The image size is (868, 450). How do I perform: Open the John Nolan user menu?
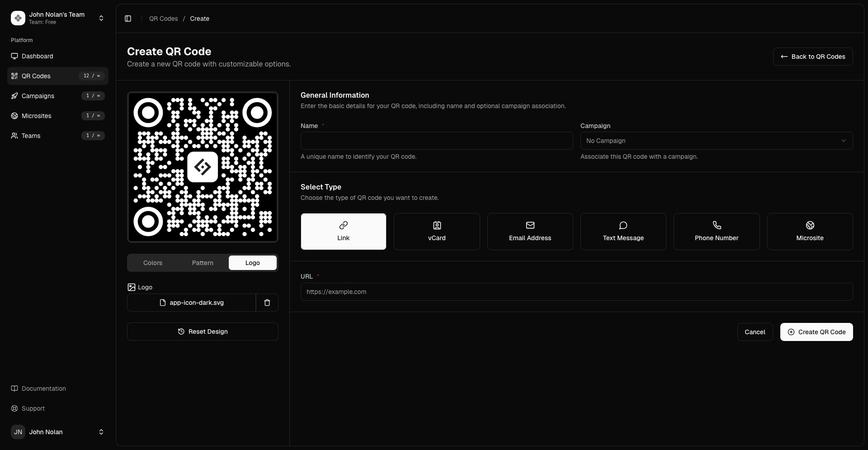coord(57,432)
